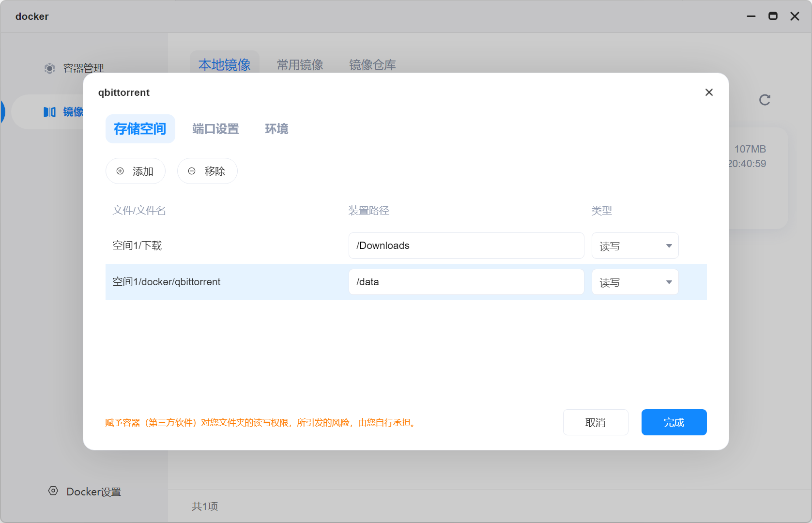
Task: Click the image sidebar icon
Action: point(49,112)
